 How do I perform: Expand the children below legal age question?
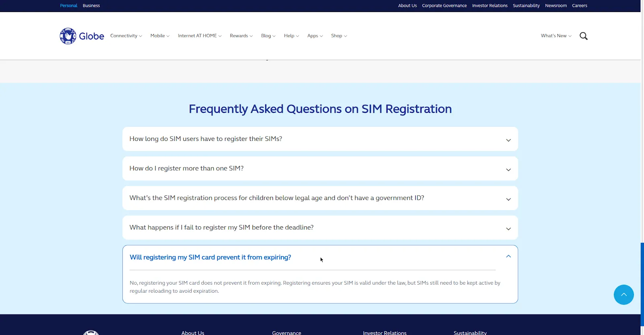pyautogui.click(x=320, y=198)
